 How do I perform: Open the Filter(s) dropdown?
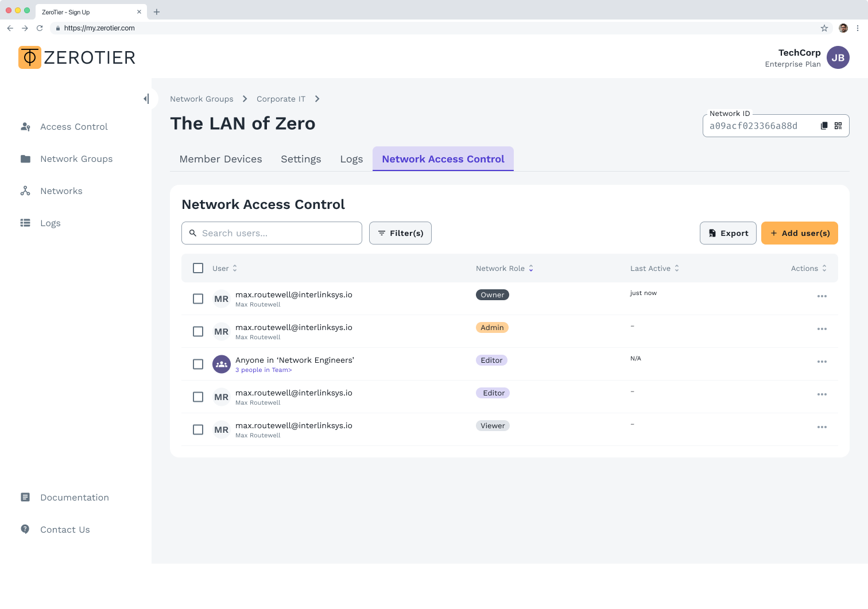tap(400, 233)
